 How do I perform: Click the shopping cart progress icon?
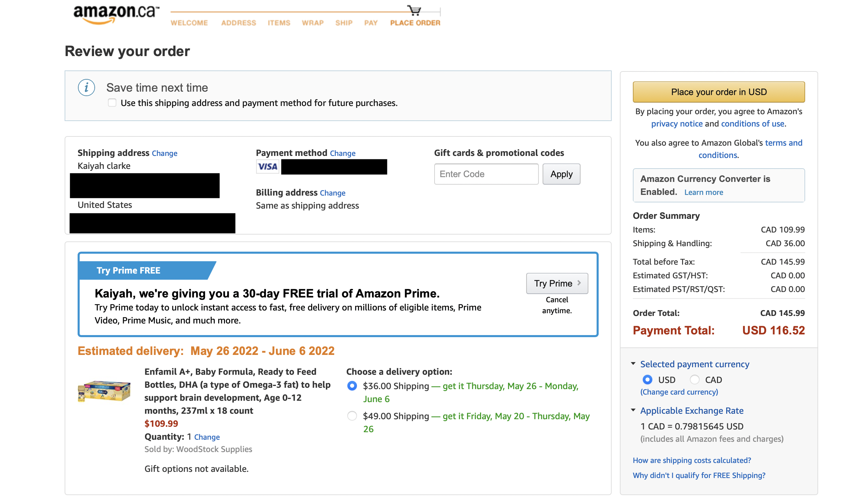[414, 10]
